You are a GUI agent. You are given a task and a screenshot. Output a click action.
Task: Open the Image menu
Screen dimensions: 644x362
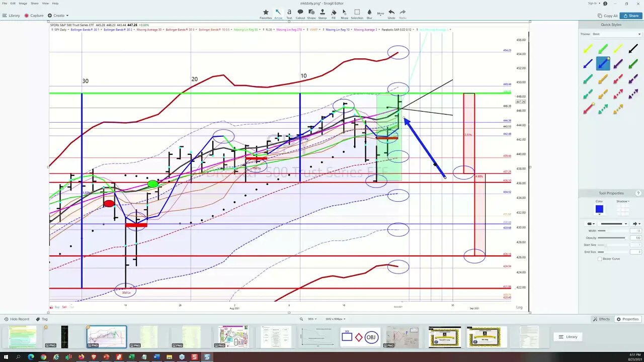tap(23, 4)
